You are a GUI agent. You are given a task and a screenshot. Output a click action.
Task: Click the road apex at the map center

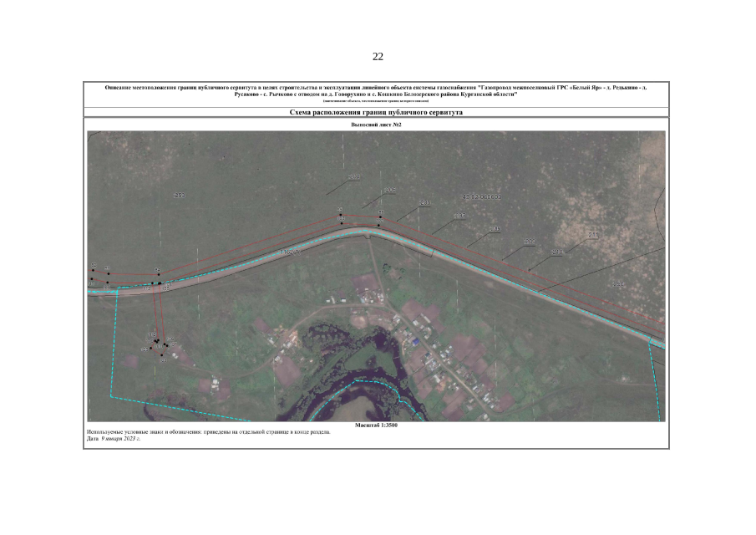pyautogui.click(x=368, y=228)
